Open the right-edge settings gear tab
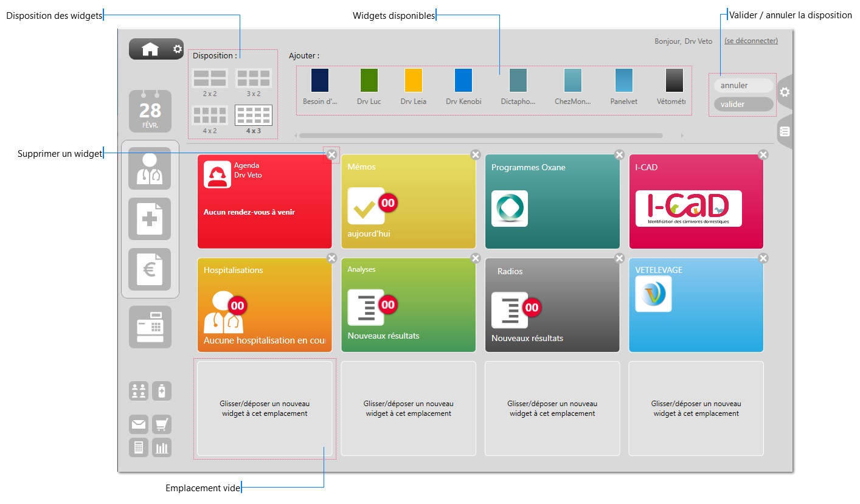 tap(785, 92)
